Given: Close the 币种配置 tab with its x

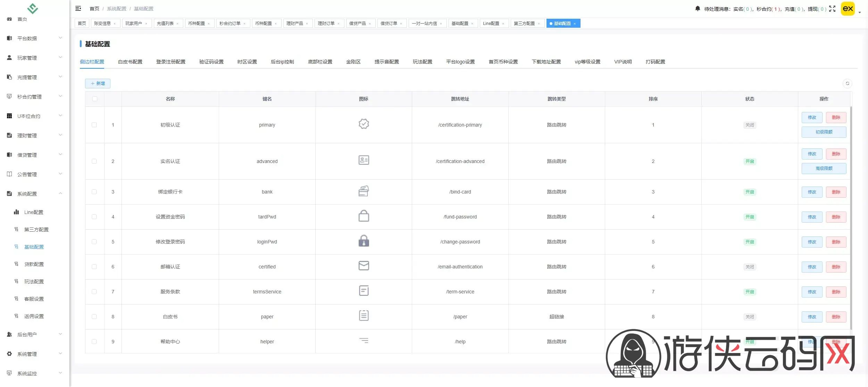Looking at the screenshot, I should click(x=209, y=24).
